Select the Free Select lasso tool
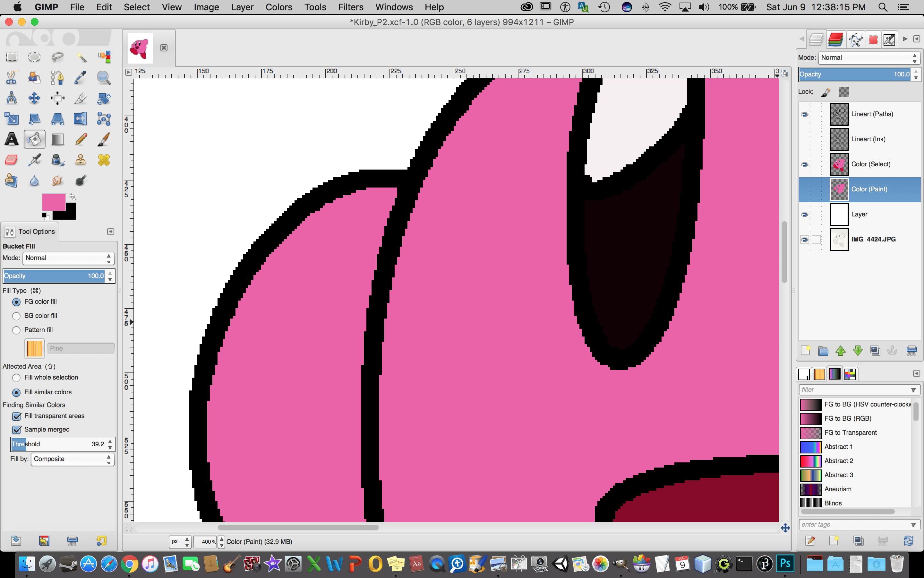The height and width of the screenshot is (578, 924). point(57,57)
